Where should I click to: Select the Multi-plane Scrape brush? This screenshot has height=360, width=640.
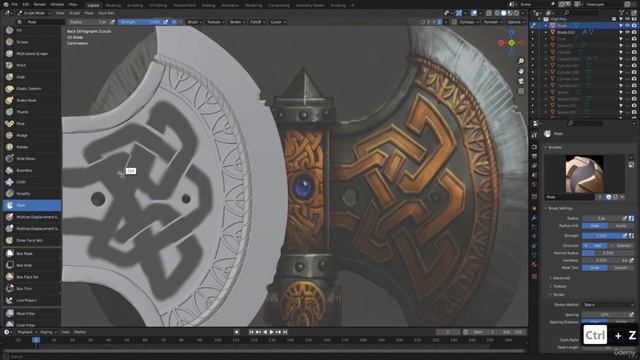32,53
